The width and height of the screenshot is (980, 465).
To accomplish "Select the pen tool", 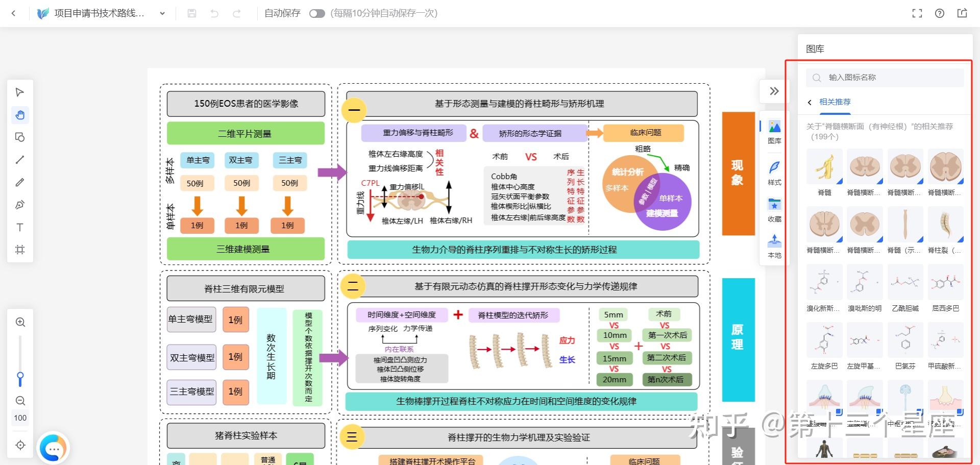I will coord(20,204).
